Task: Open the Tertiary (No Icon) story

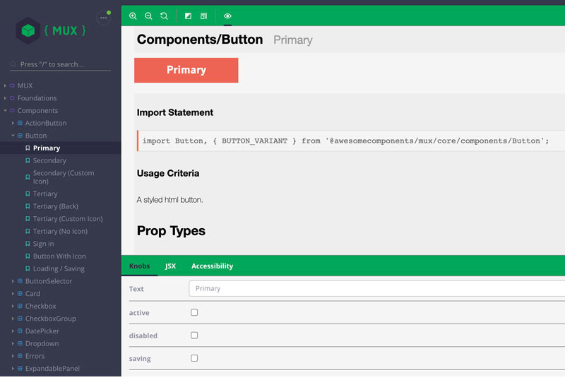Action: (x=60, y=231)
